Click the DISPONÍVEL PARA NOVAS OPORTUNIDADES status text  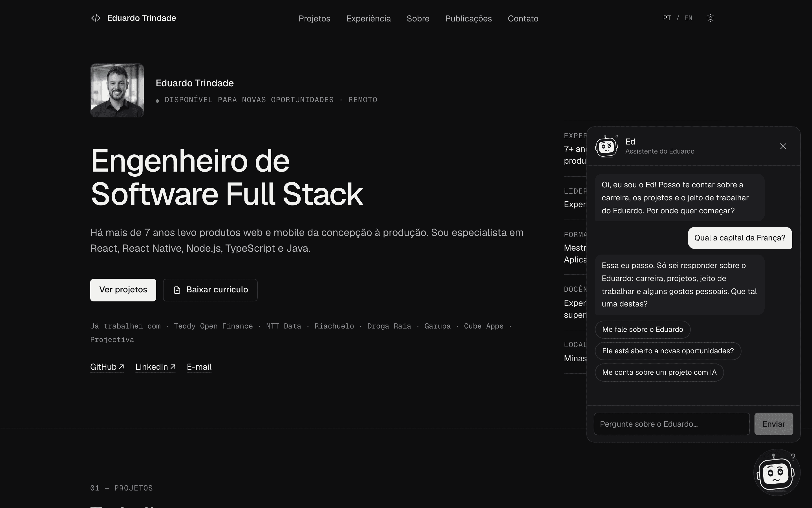(x=249, y=100)
